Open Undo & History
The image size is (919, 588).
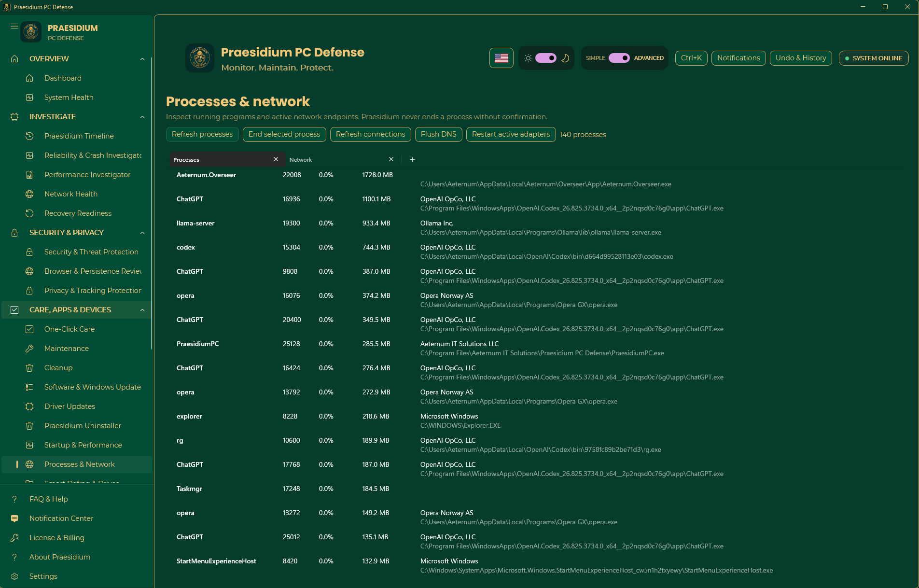pyautogui.click(x=801, y=58)
